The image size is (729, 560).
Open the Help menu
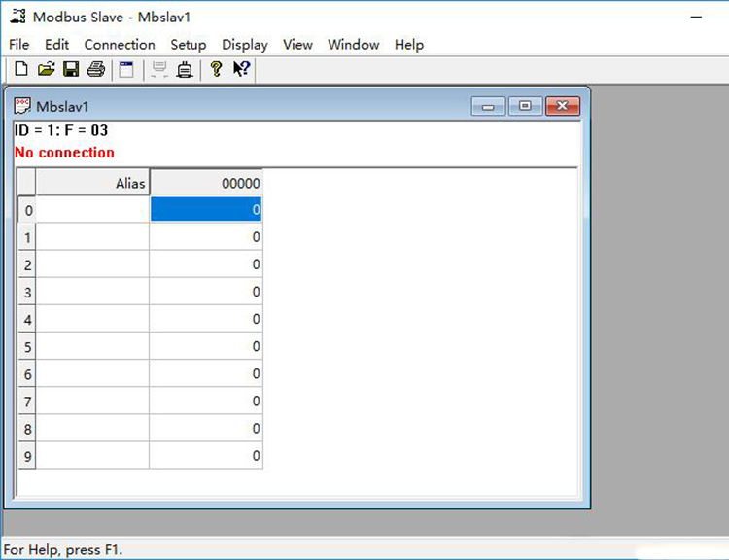click(409, 45)
